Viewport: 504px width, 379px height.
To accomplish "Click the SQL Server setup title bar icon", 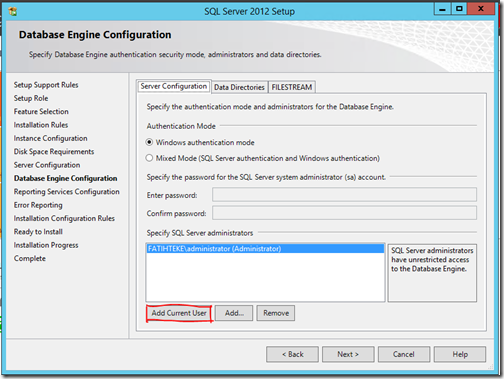I will coord(13,12).
